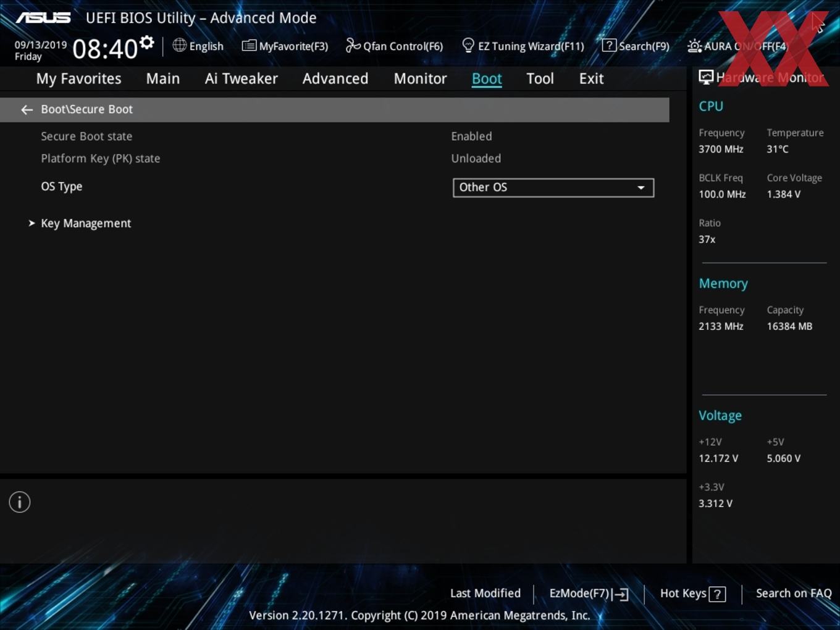Viewport: 840px width, 630px height.
Task: Click the OS Type label
Action: point(62,187)
